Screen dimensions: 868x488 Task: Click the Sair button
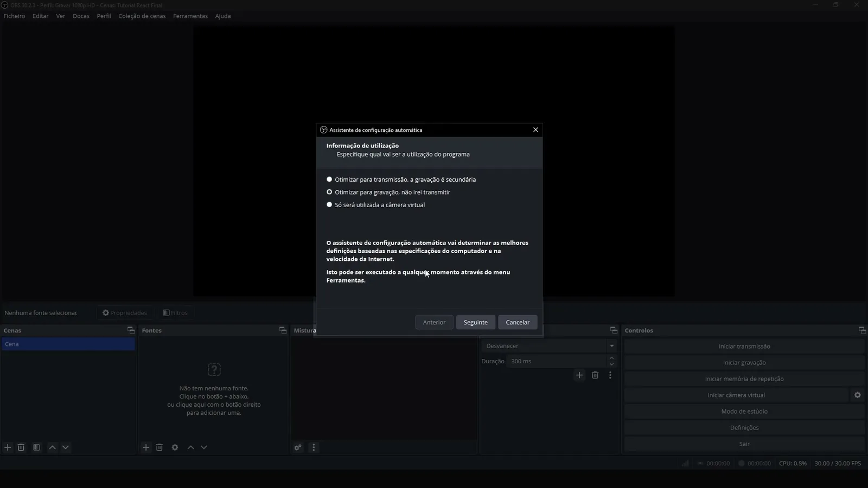tap(744, 444)
